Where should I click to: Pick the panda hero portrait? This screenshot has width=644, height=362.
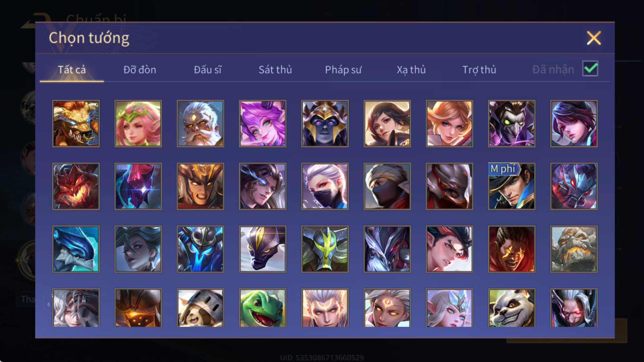point(512,308)
